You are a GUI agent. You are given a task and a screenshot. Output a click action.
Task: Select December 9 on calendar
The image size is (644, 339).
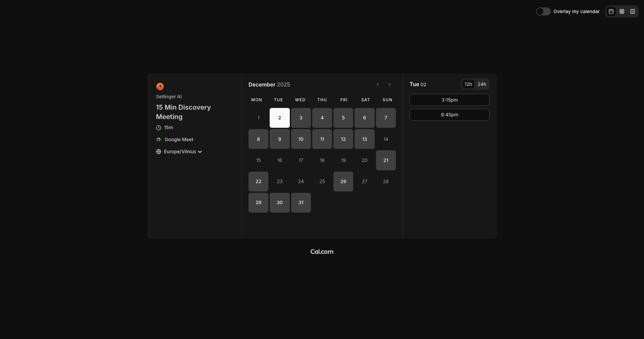pos(280,139)
